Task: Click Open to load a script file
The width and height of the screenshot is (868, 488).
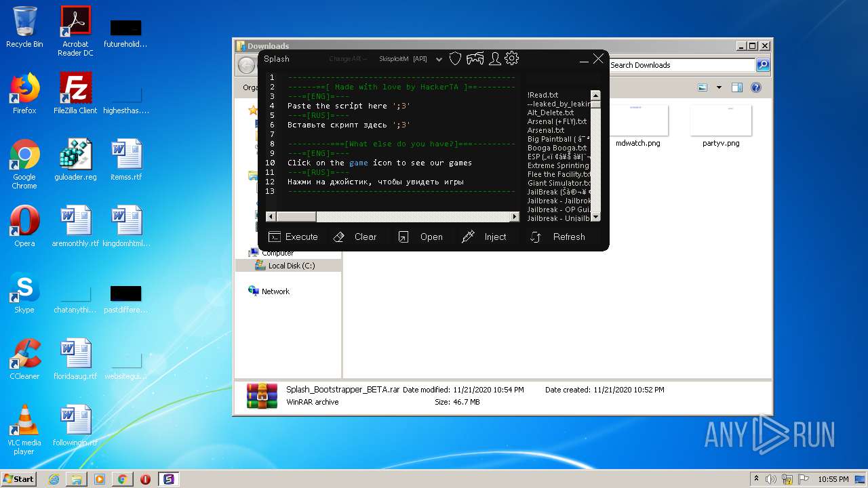Action: (x=420, y=237)
